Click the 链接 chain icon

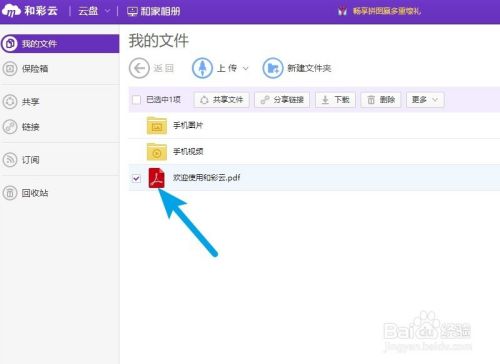click(10, 127)
